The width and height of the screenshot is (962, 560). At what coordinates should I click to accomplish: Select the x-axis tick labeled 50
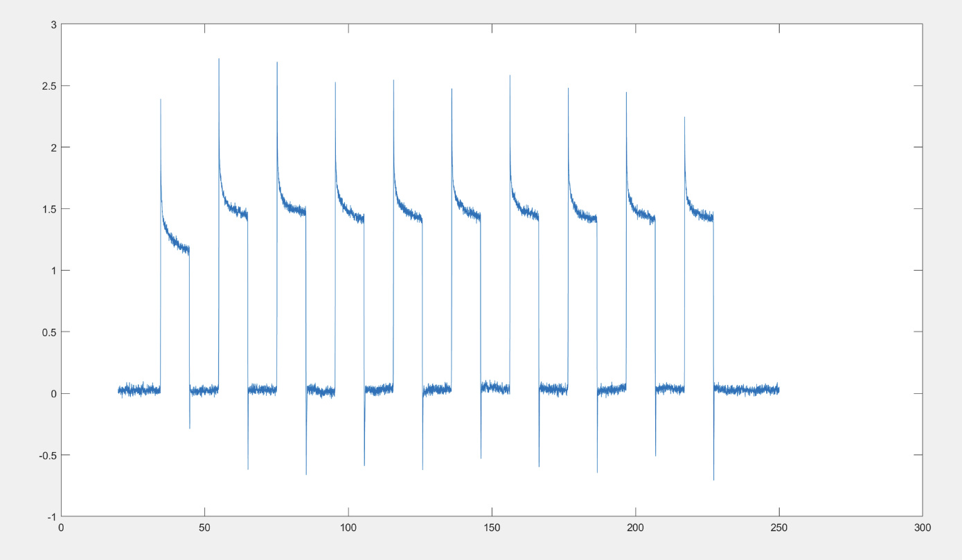point(205,526)
